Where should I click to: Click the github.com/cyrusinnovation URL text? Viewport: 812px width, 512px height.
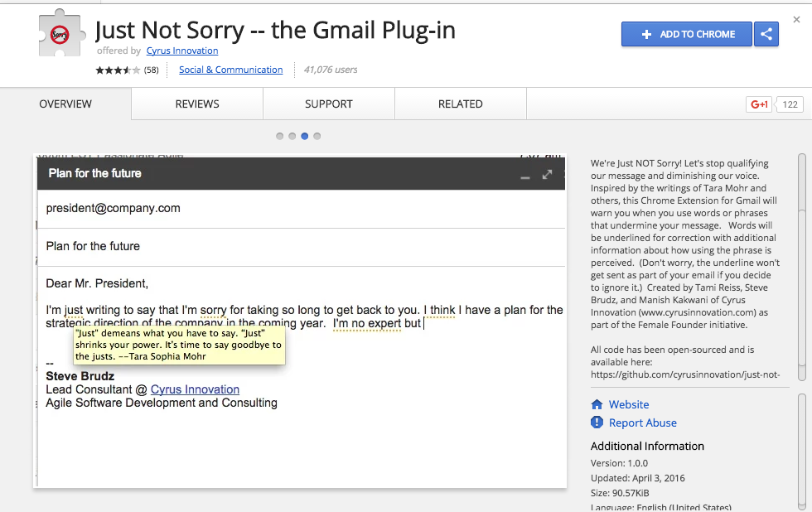click(685, 374)
